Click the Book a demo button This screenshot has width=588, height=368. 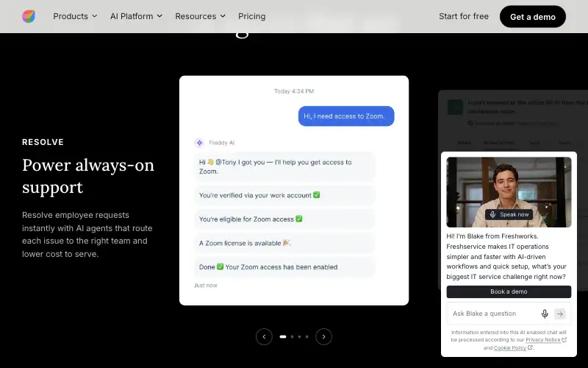(x=509, y=291)
